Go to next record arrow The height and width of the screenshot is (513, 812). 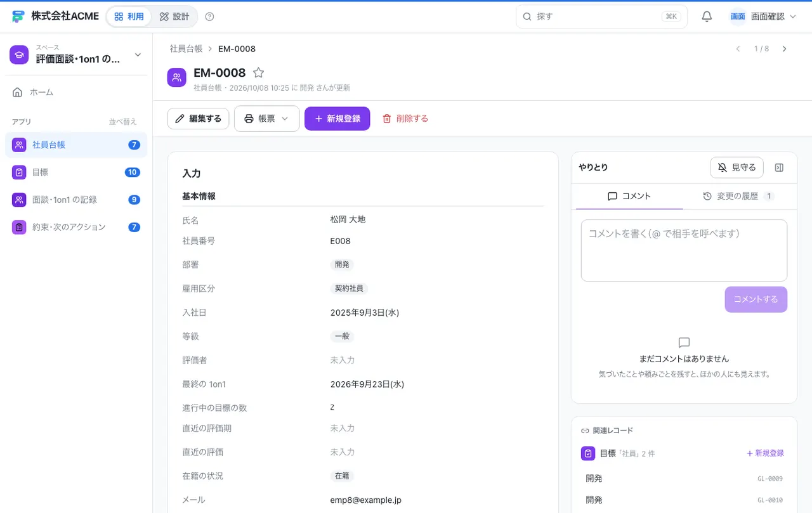tap(784, 49)
